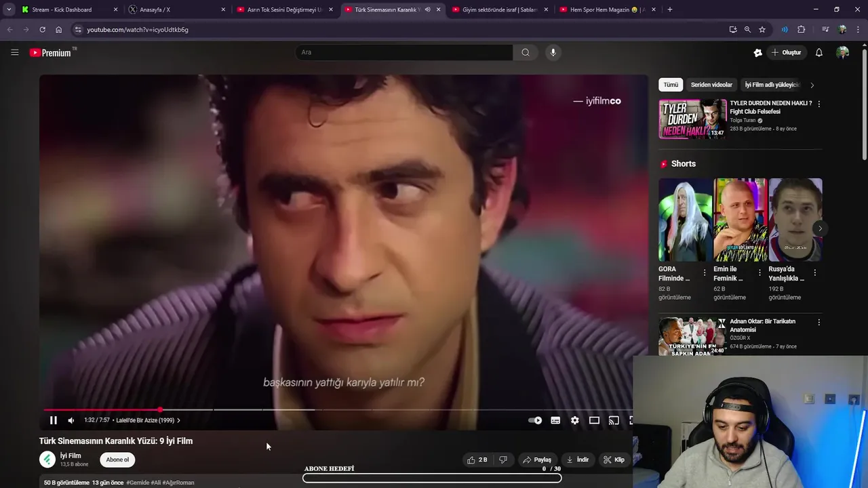This screenshot has height=488, width=868.
Task: Select the İyi Film adlı yükleyici chip
Action: tap(772, 85)
